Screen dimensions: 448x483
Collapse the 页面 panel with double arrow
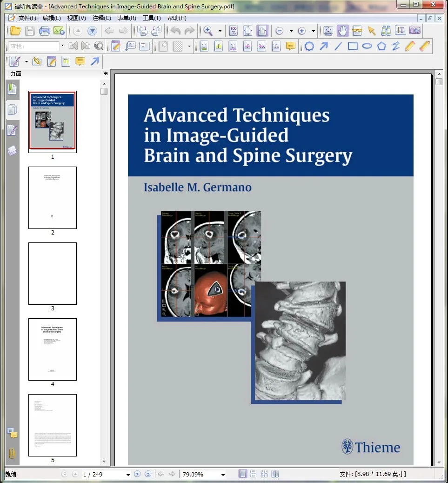[106, 74]
